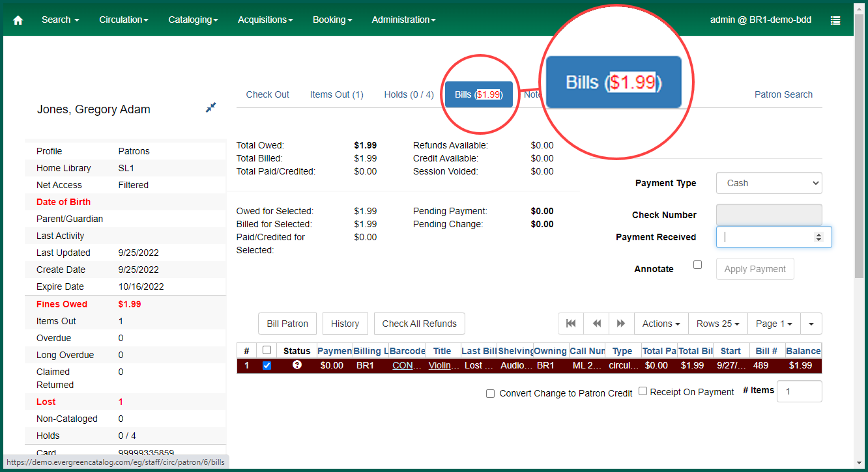The width and height of the screenshot is (868, 472).
Task: Open Items Out (1) tab
Action: point(336,94)
